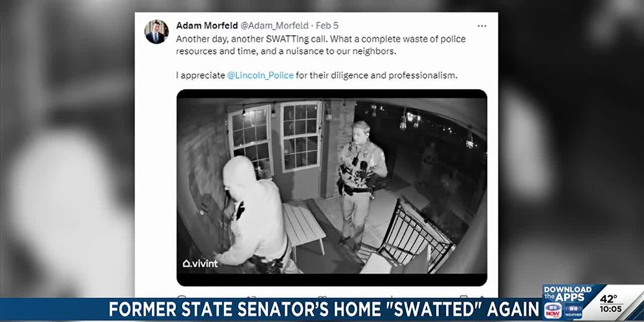Play the doorbell camera video
Image resolution: width=644 pixels, height=322 pixels.
332,187
